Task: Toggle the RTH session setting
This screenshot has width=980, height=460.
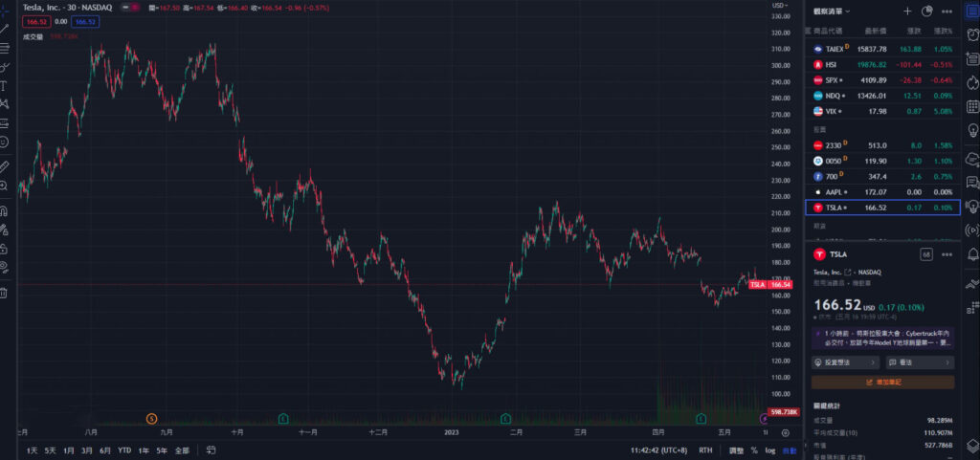Action: tap(705, 450)
